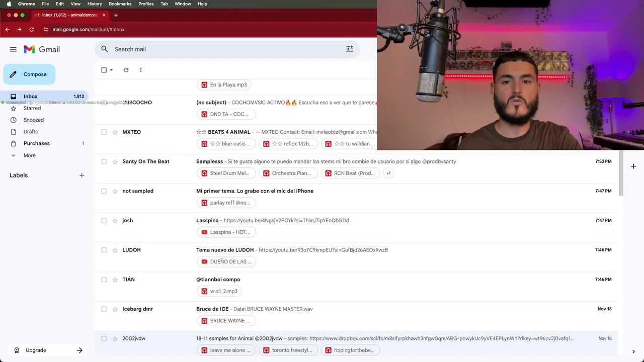This screenshot has width=644, height=362.
Task: Click the Chrome address bar URL
Action: click(x=89, y=30)
